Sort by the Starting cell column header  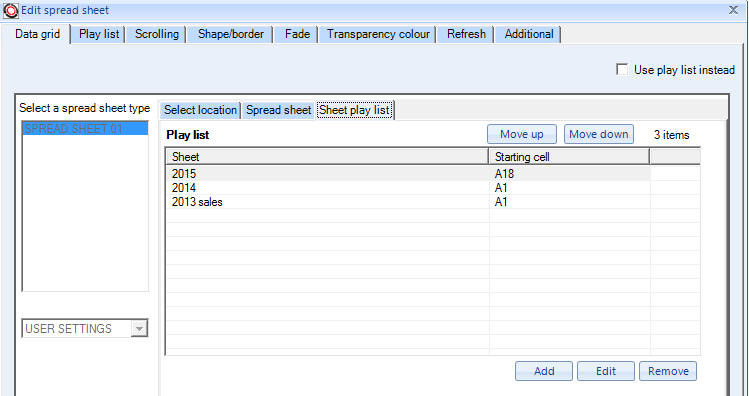[569, 157]
